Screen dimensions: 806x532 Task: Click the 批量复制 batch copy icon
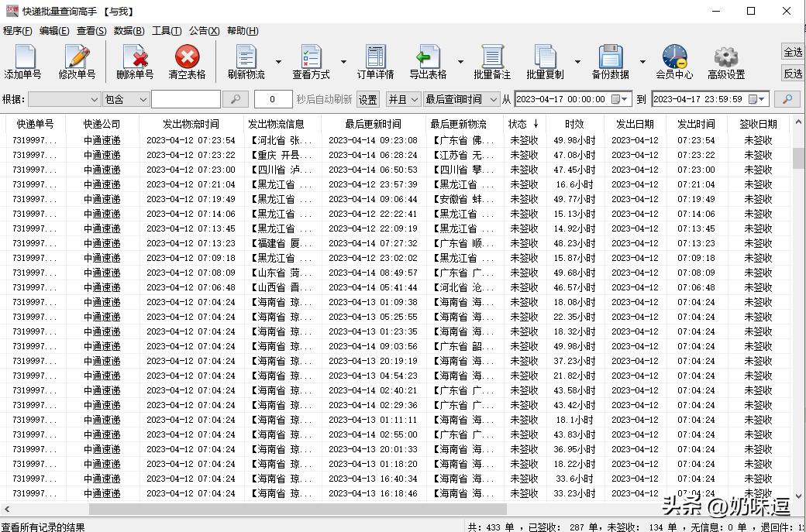(x=546, y=60)
